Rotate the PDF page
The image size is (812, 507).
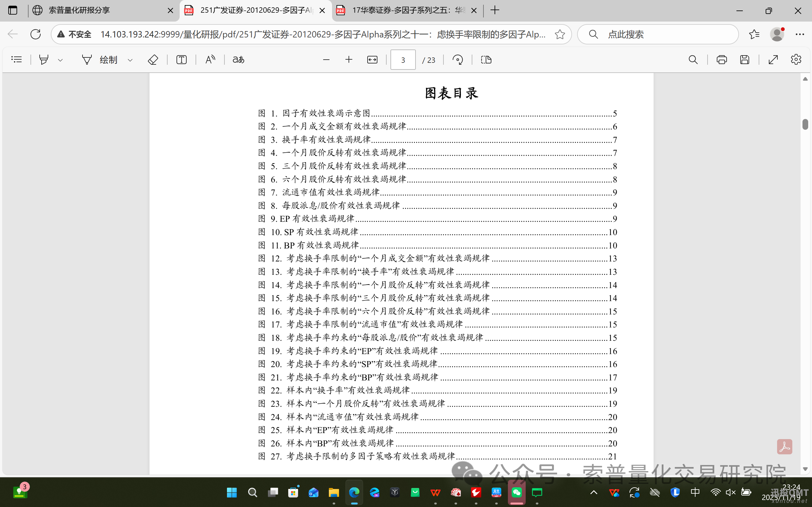point(458,59)
